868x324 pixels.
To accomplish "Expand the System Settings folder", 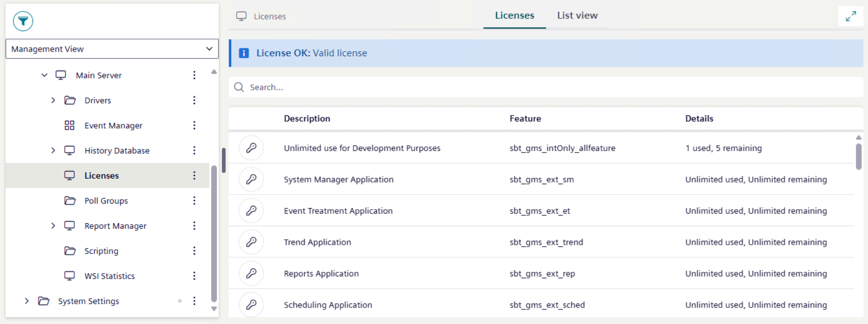I will [x=27, y=301].
